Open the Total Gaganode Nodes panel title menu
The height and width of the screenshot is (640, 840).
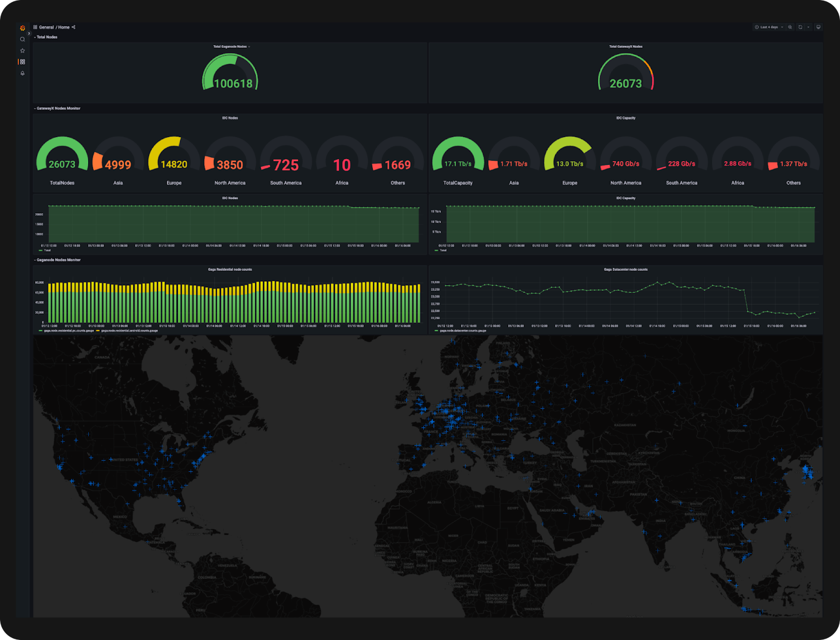tap(231, 47)
